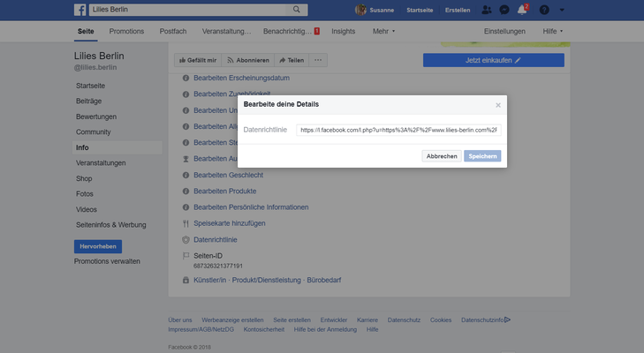Click Bearbeiten Produkte link

coord(225,192)
